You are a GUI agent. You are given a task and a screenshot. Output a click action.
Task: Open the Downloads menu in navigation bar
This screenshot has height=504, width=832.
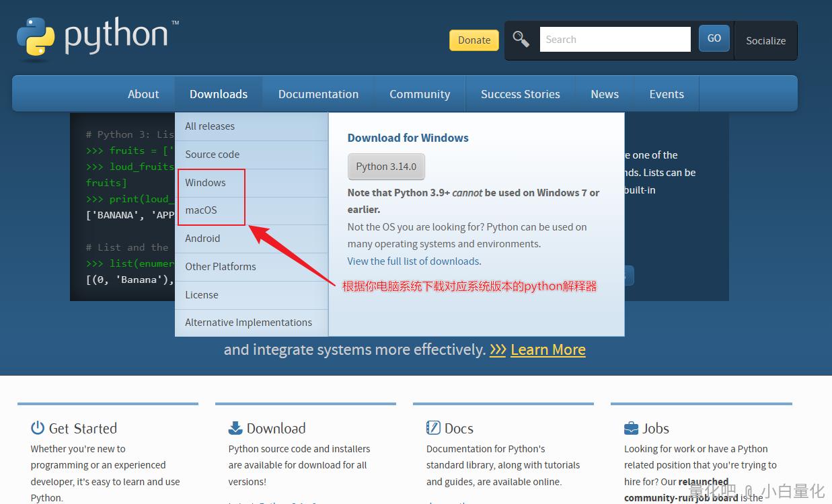click(x=219, y=94)
